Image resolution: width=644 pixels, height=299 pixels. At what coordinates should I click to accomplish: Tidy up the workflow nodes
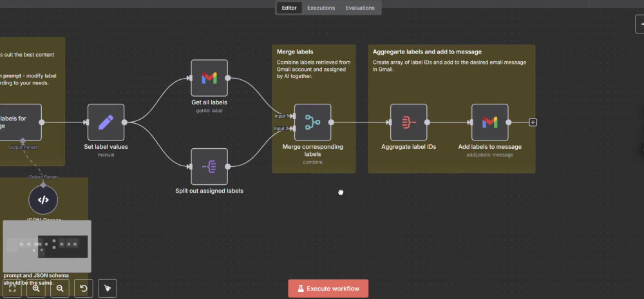108,288
